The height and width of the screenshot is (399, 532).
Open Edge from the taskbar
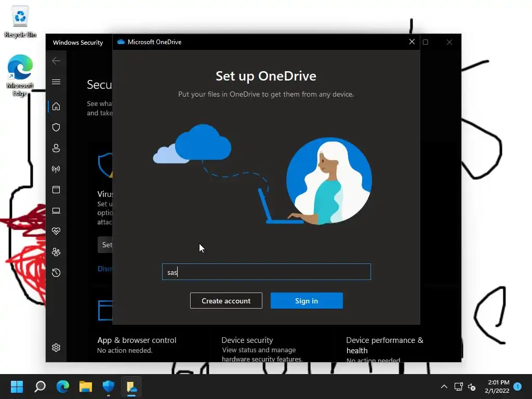[x=63, y=387]
